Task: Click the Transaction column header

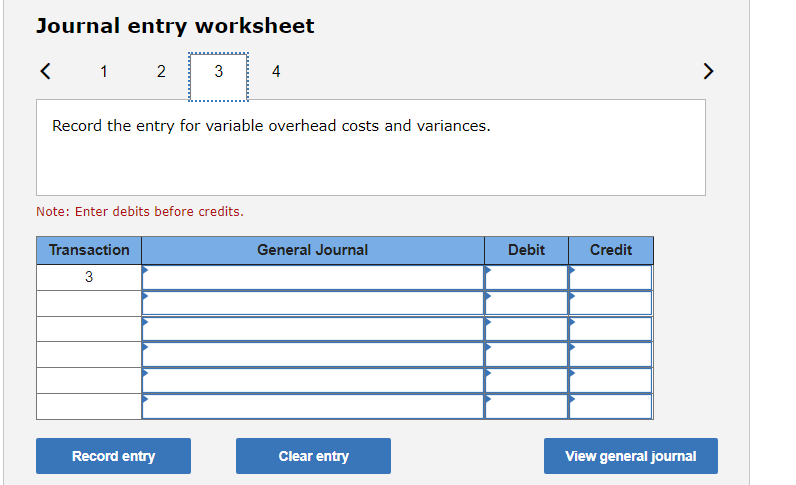Action: [x=89, y=250]
